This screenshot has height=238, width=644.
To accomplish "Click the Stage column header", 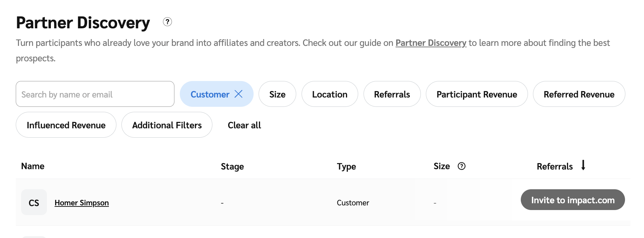I will point(232,167).
